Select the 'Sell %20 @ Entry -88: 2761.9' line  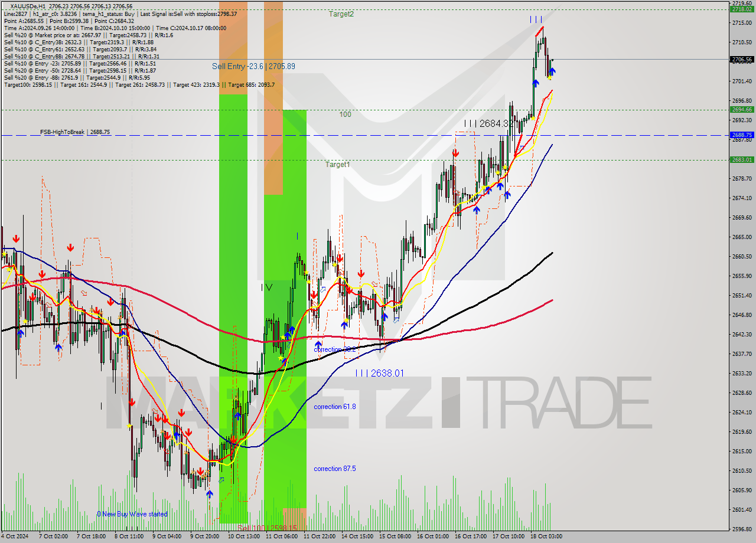pos(77,77)
